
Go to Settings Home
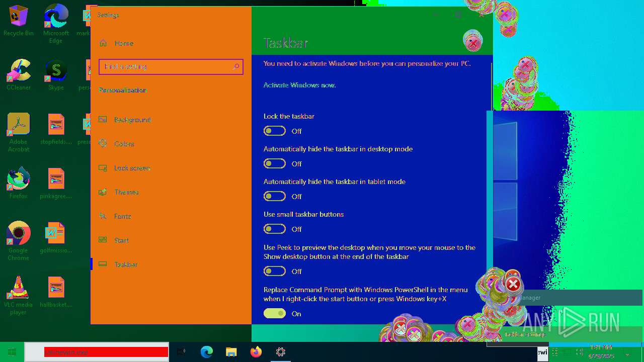(x=171, y=43)
